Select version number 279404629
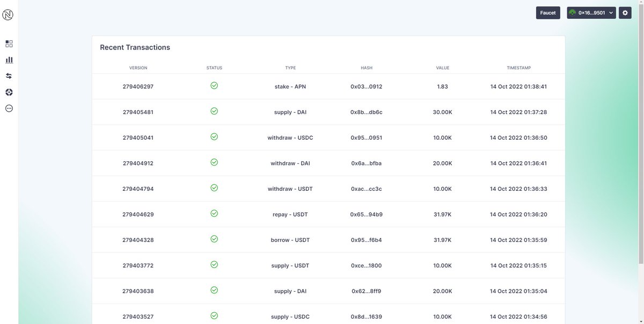The width and height of the screenshot is (644, 324). pyautogui.click(x=138, y=214)
